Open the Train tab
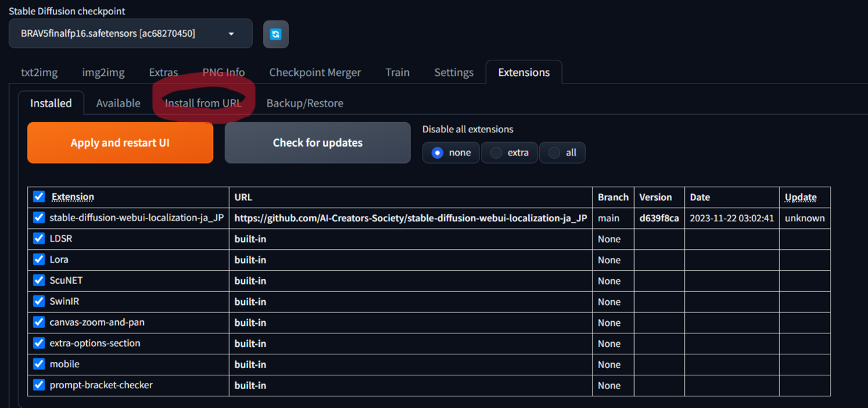Image resolution: width=868 pixels, height=408 pixels. 397,72
